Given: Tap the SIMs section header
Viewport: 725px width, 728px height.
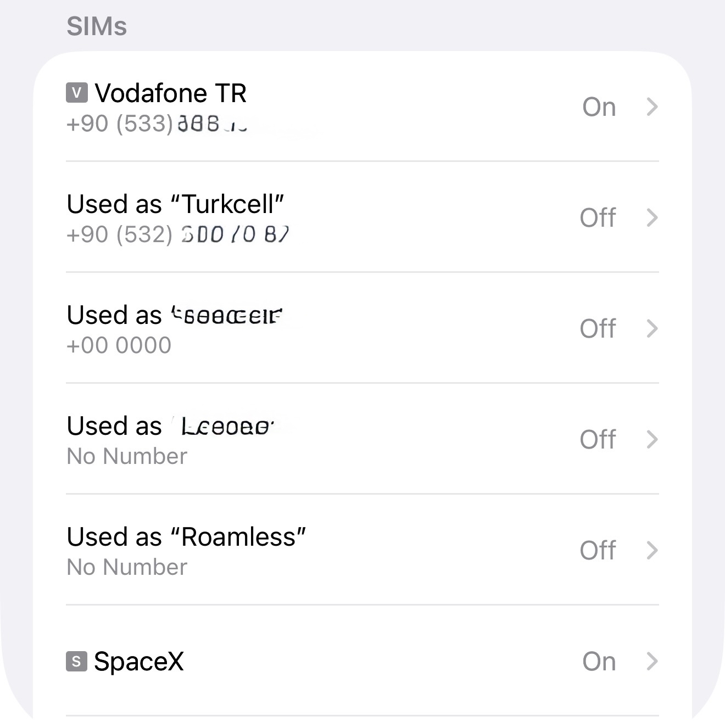Looking at the screenshot, I should coord(97,26).
